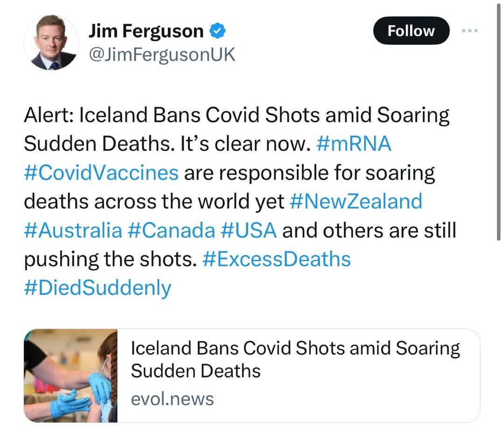Open the 'Iceland Bans Covid Shots' card headline
The height and width of the screenshot is (446, 504).
tap(295, 359)
